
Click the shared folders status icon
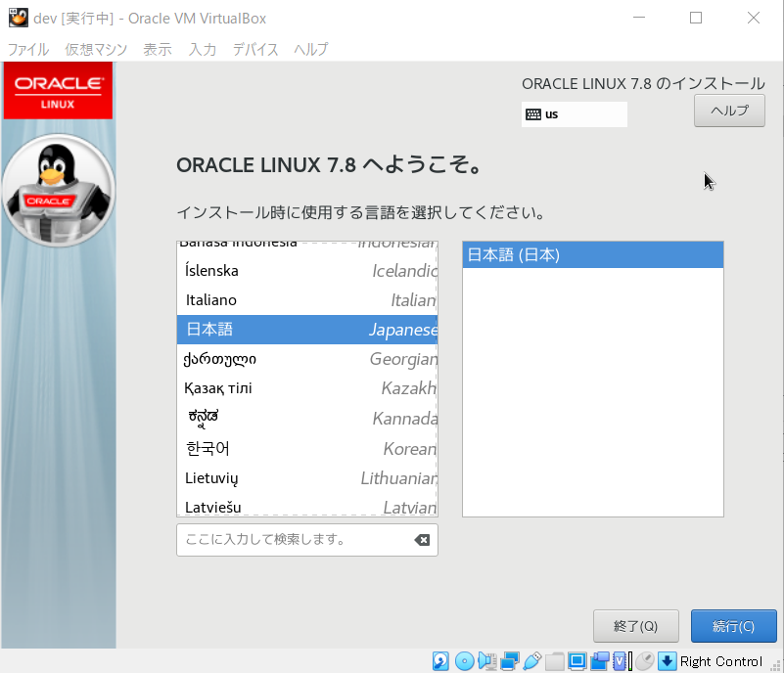click(x=555, y=661)
